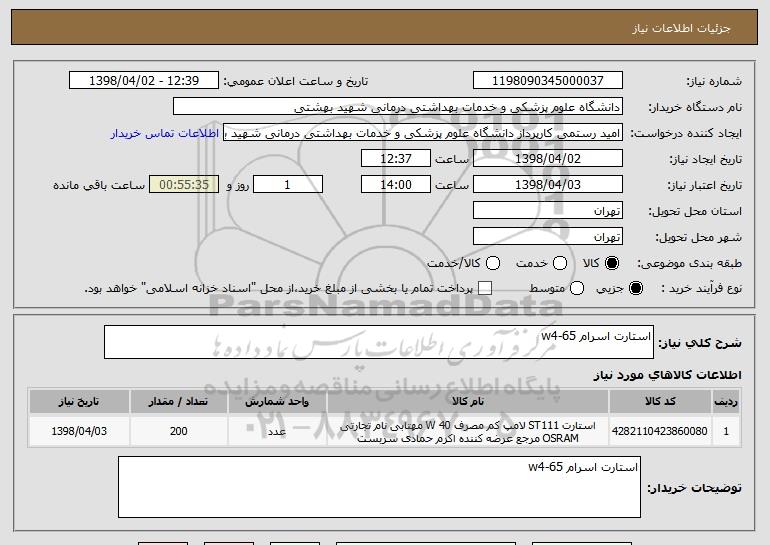Click unit cell عدد
Screen dimensions: 770x545
tap(277, 431)
